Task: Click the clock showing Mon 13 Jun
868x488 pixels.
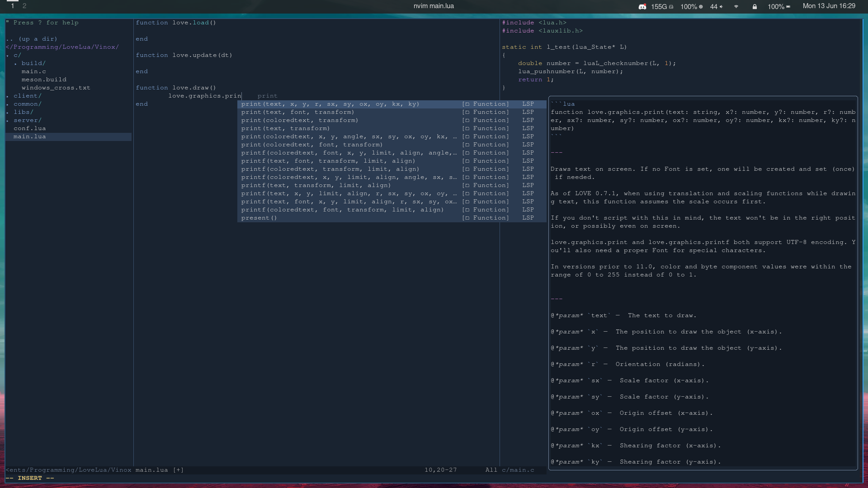Action: pyautogui.click(x=830, y=6)
